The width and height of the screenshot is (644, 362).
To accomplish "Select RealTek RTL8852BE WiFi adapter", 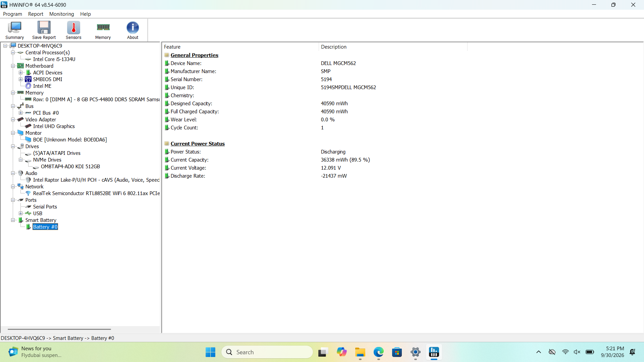I will pyautogui.click(x=96, y=193).
